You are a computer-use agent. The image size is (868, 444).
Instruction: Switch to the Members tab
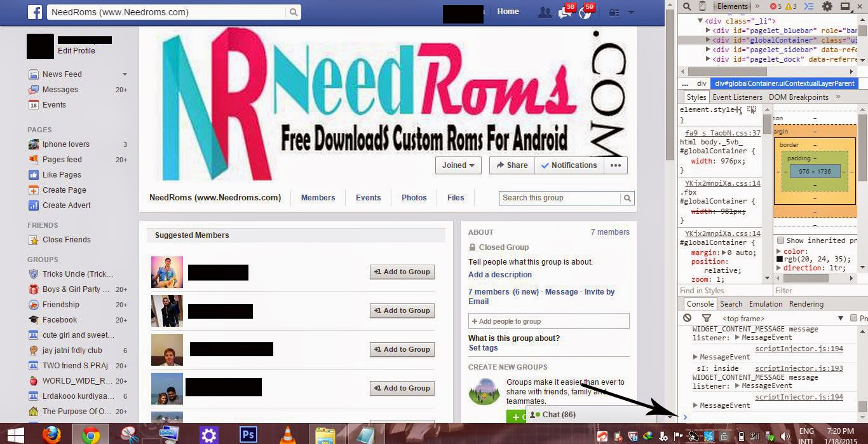(x=318, y=198)
